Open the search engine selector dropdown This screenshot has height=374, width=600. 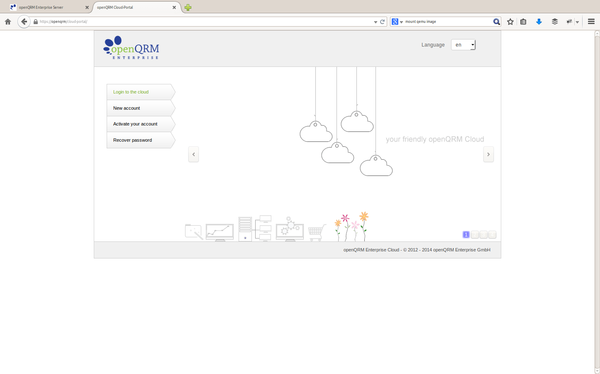tap(397, 22)
